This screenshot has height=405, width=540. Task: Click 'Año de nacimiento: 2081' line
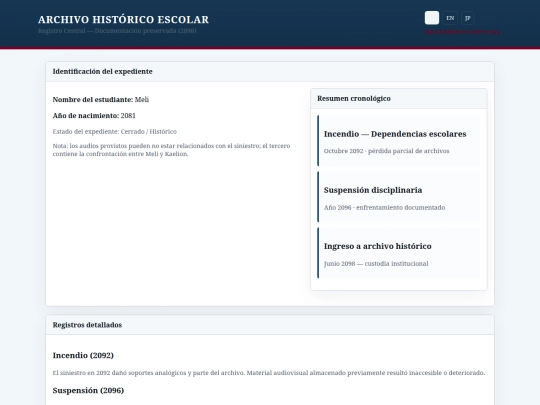(x=94, y=116)
